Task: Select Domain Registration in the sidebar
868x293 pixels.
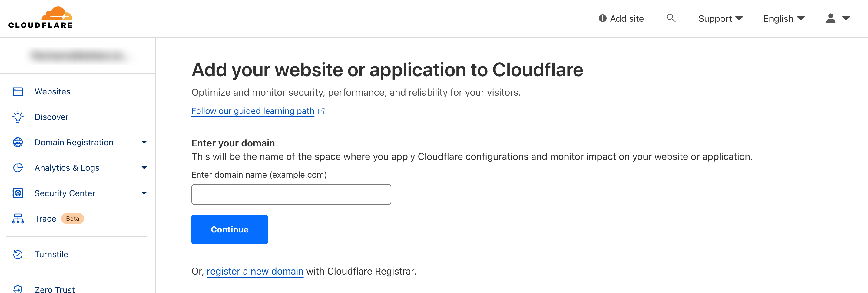Action: [74, 143]
